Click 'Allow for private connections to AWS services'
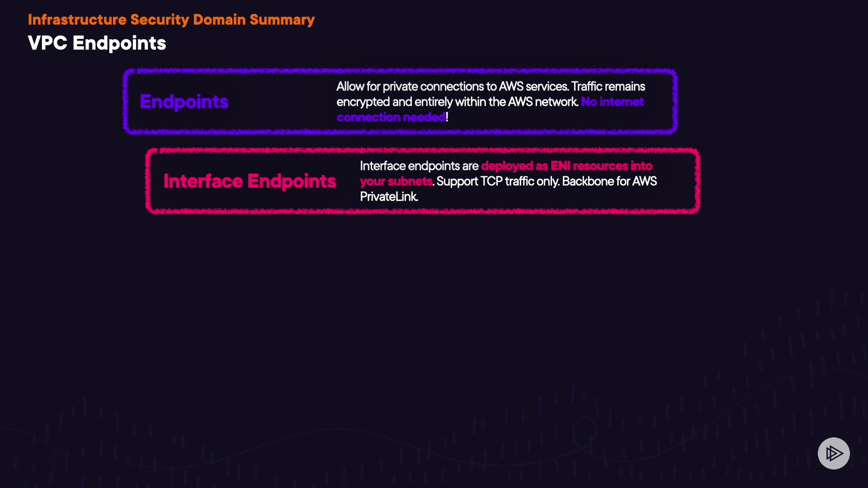The width and height of the screenshot is (868, 488). pos(452,86)
